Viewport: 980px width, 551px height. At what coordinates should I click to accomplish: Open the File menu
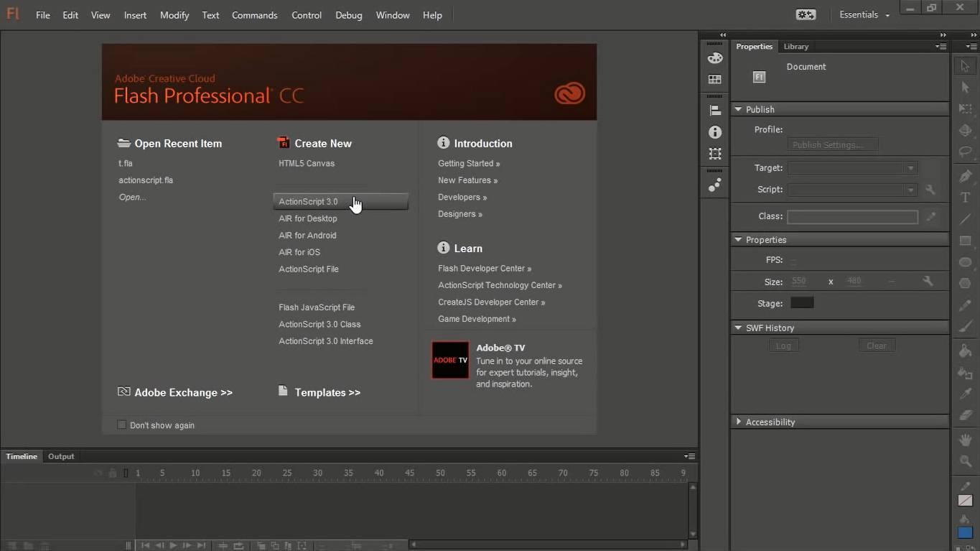coord(43,15)
